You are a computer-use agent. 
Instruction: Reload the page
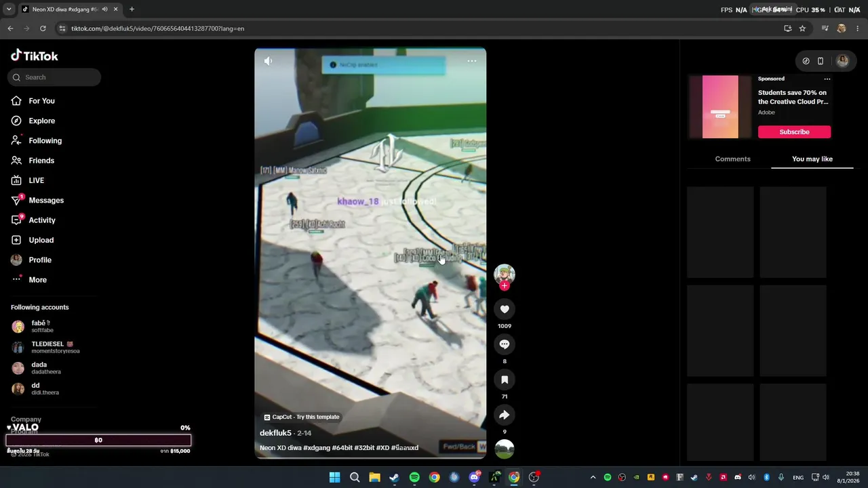tap(43, 28)
